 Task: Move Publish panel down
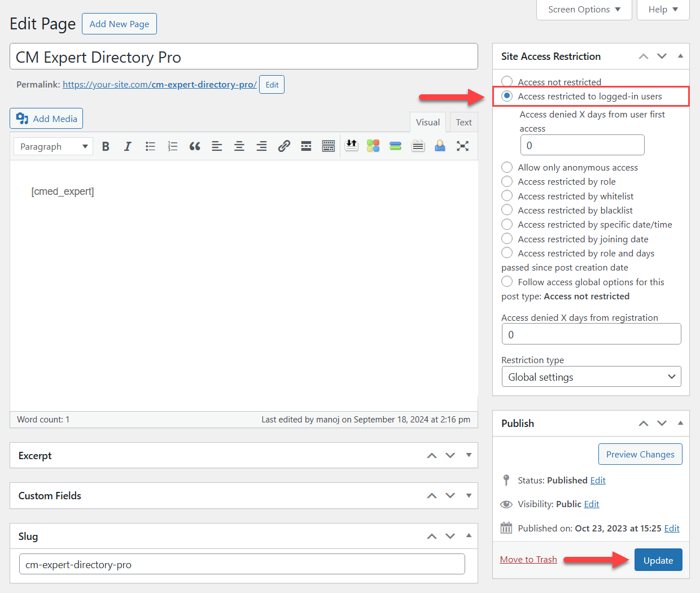662,424
